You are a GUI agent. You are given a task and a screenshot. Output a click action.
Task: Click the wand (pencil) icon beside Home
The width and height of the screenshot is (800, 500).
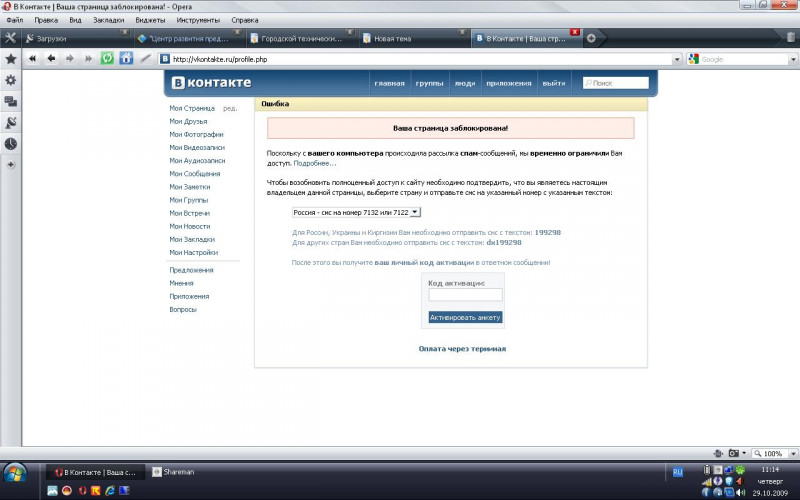coord(145,59)
